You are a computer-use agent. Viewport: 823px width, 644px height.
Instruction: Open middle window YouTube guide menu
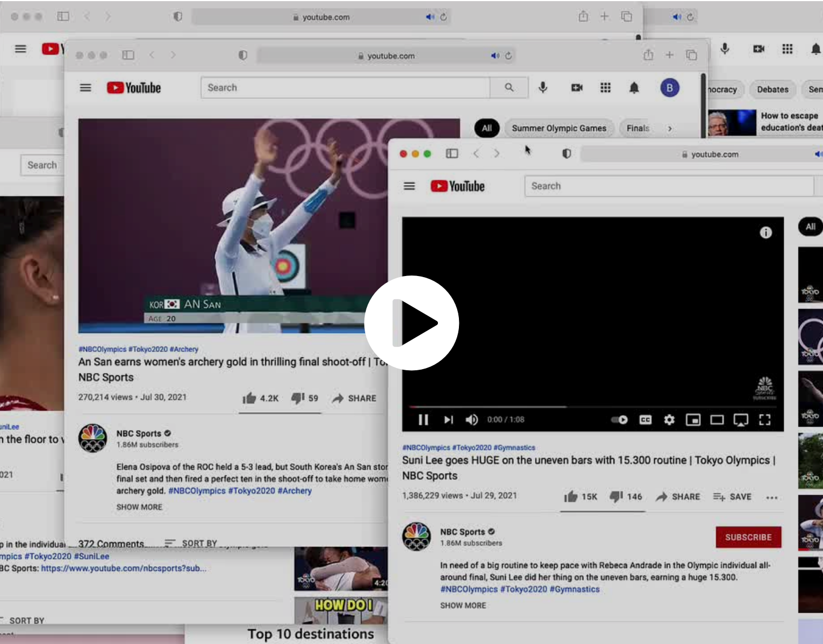point(85,88)
